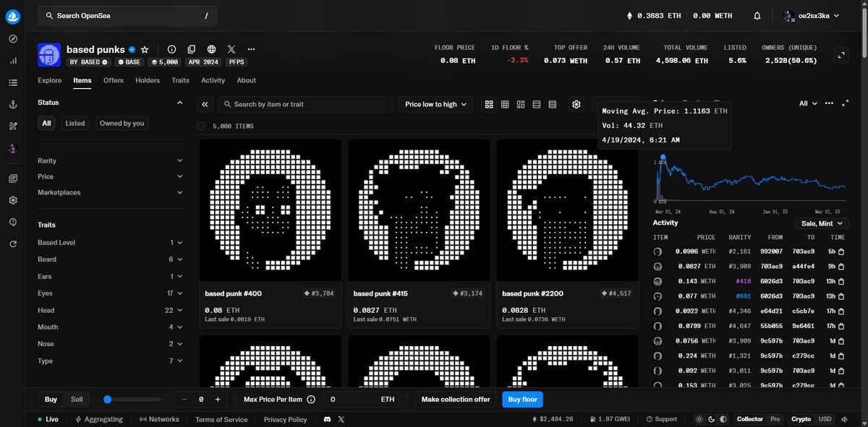Switch to large grid view
The image size is (868, 427).
[x=489, y=105]
